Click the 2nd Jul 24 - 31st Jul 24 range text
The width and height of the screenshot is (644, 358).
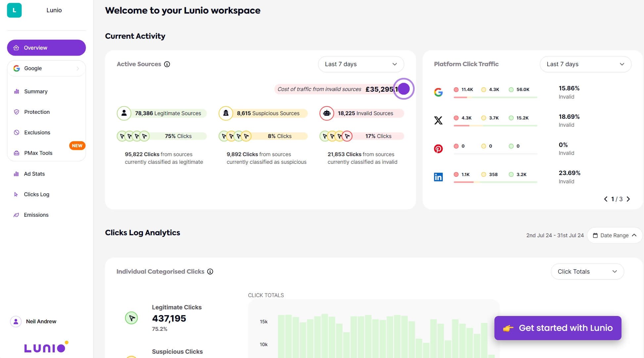(x=555, y=235)
